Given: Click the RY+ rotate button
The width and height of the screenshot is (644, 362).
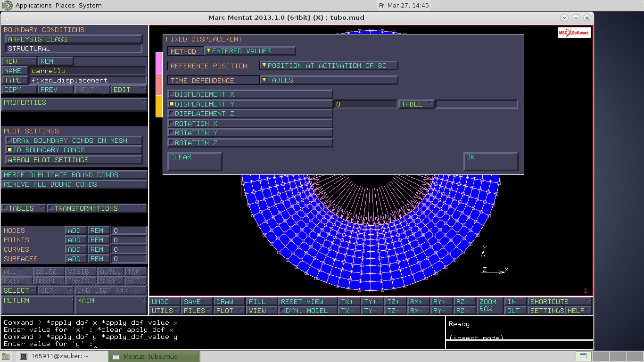Looking at the screenshot, I should pyautogui.click(x=442, y=302).
